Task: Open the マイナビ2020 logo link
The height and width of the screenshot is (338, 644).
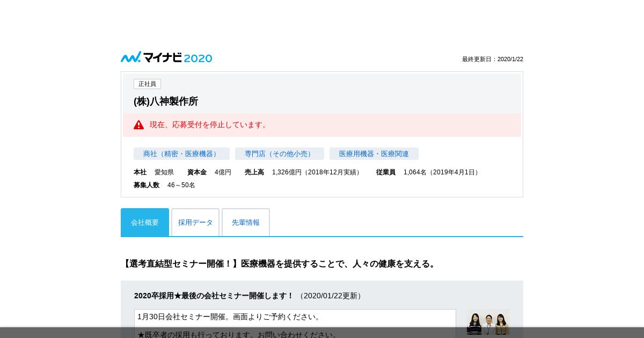Action: 166,57
